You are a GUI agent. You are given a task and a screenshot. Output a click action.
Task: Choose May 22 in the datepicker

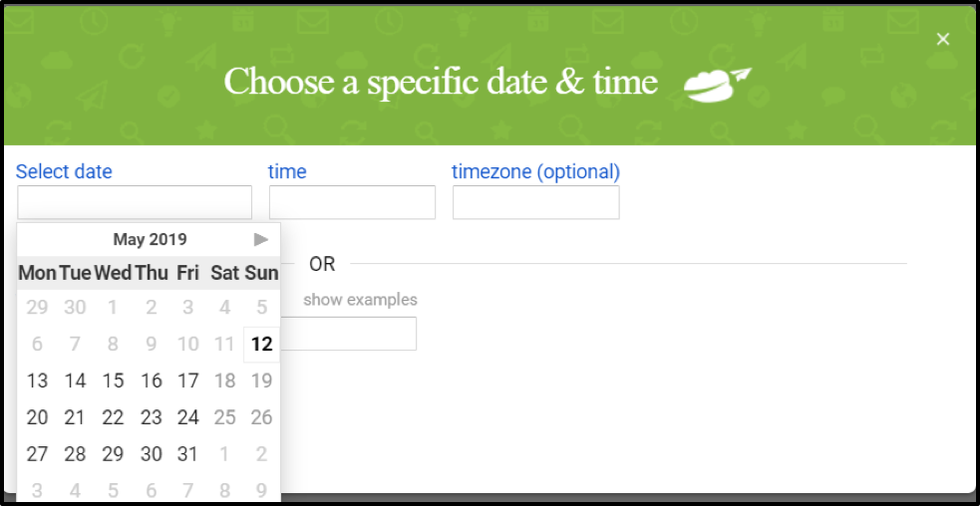click(x=113, y=417)
